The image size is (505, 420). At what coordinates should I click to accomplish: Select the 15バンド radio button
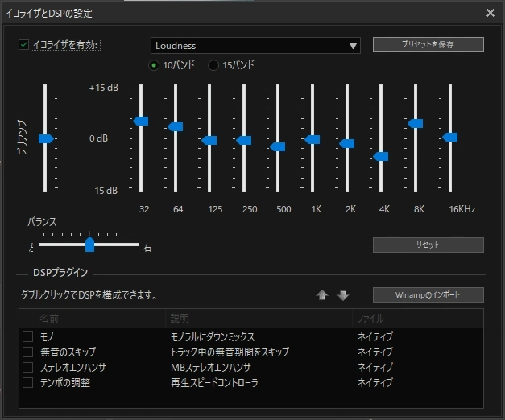213,65
